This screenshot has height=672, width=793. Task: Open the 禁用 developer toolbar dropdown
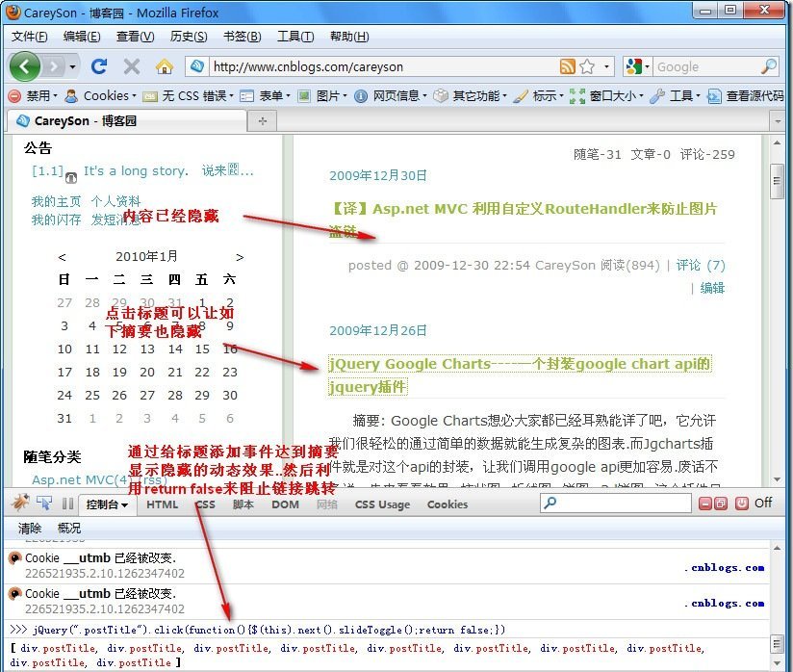point(34,95)
